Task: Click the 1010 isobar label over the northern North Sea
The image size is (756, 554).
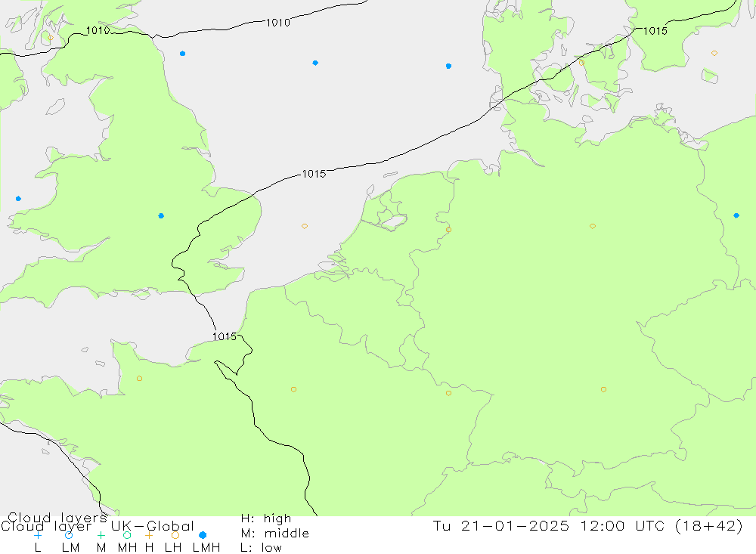Action: click(278, 23)
